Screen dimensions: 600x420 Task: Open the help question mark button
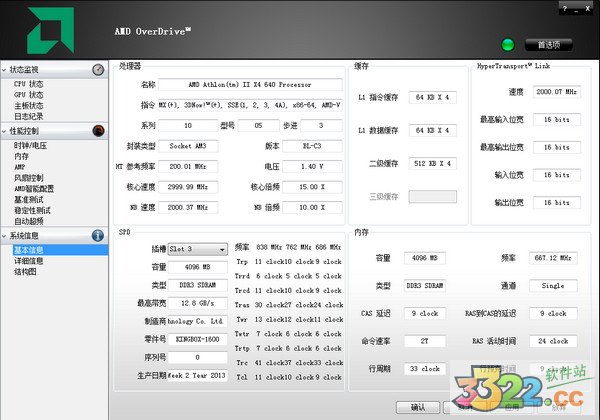click(565, 8)
